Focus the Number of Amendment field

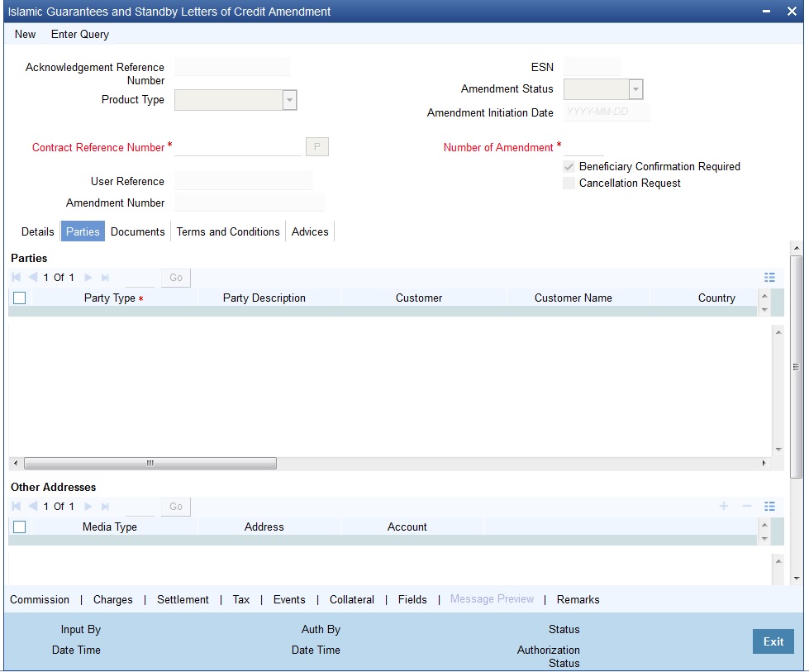(x=583, y=147)
